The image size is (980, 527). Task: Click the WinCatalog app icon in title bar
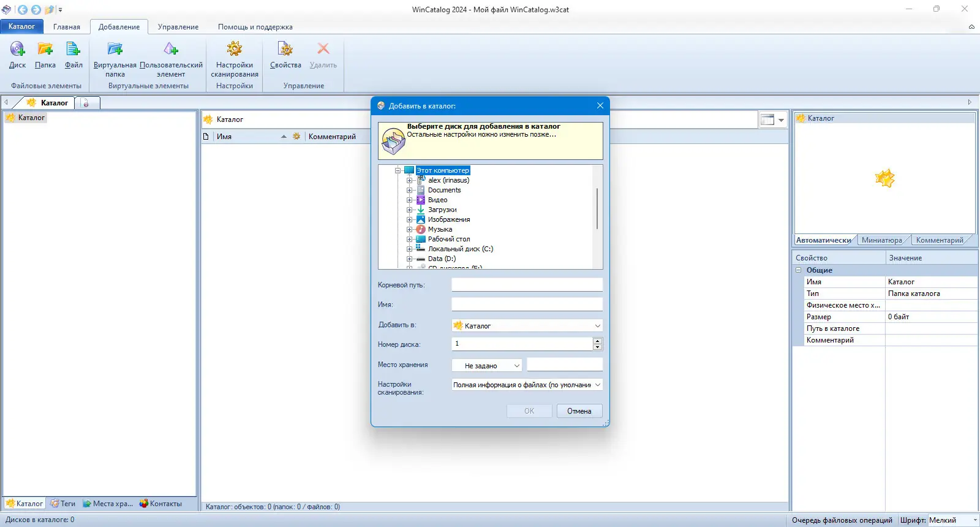point(7,10)
